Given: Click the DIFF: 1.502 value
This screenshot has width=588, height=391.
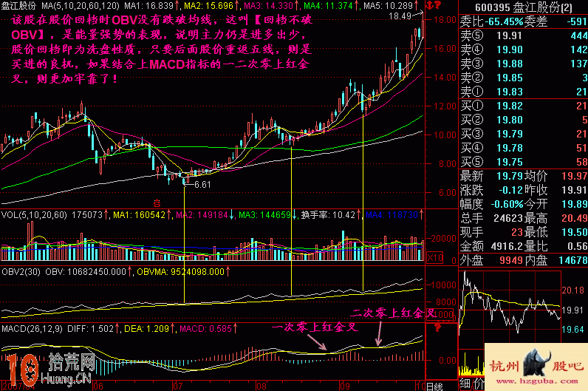Looking at the screenshot, I should pos(93,329).
